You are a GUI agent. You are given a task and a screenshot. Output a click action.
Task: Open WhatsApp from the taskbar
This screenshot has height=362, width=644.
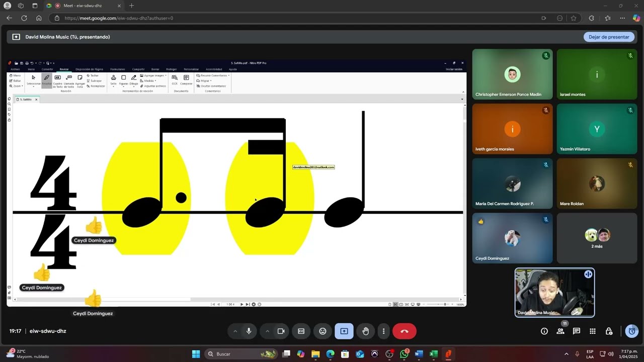[x=404, y=354]
